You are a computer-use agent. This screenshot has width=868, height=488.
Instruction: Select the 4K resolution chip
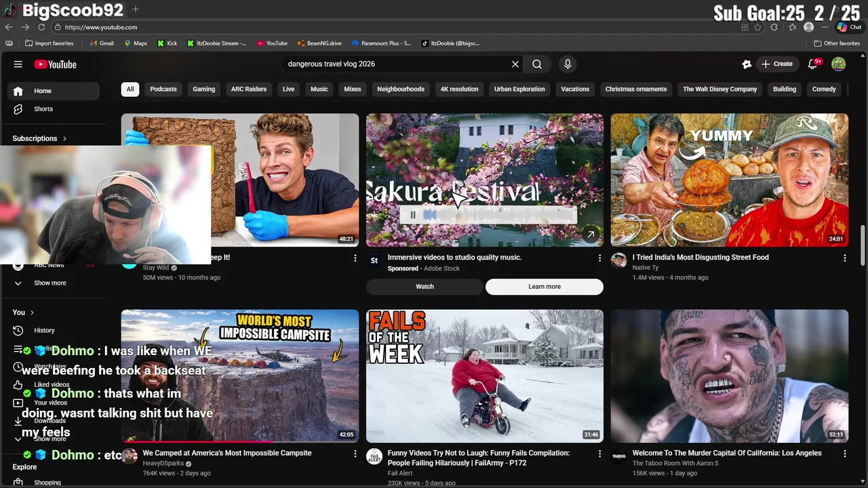pos(459,89)
